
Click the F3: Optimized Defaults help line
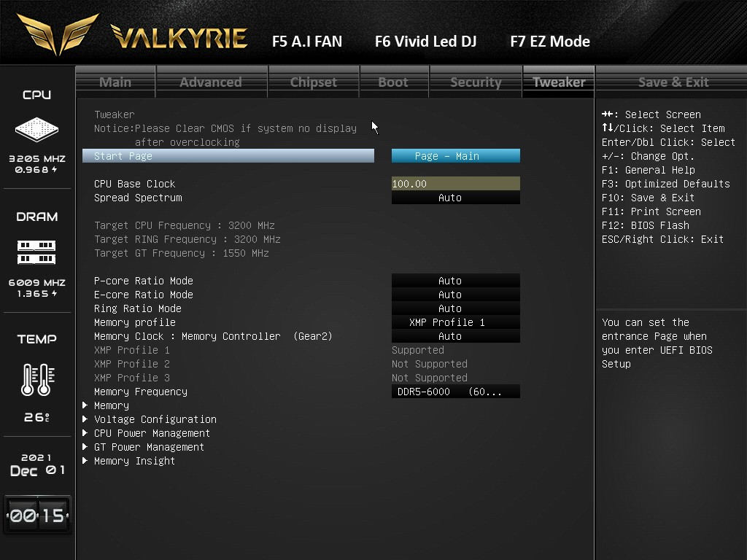665,183
